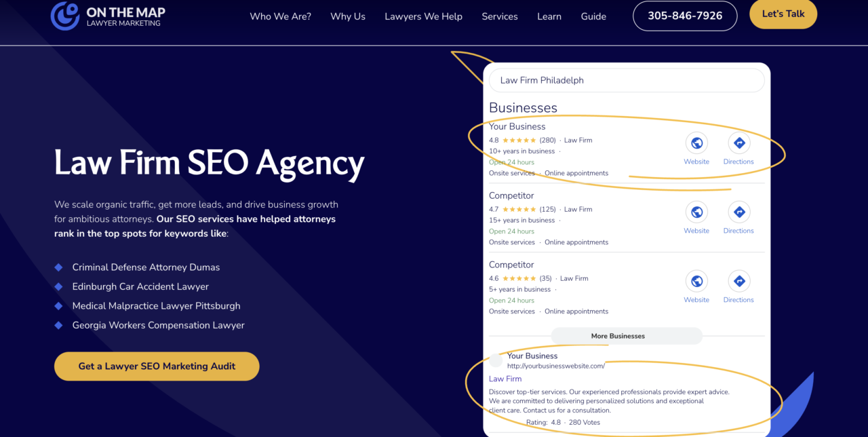Click second Competitor's Website globe icon

coord(696,282)
